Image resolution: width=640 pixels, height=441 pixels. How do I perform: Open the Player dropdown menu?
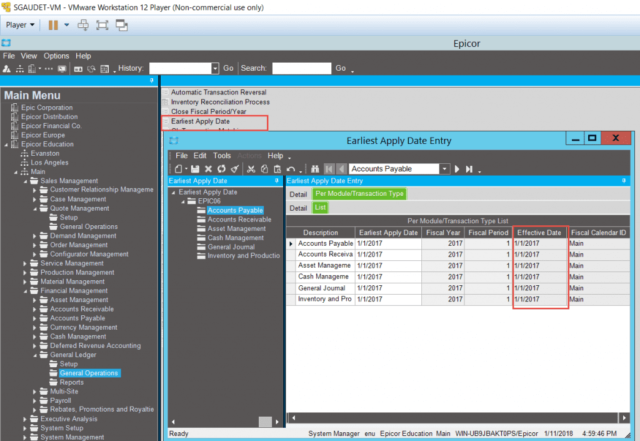point(20,25)
